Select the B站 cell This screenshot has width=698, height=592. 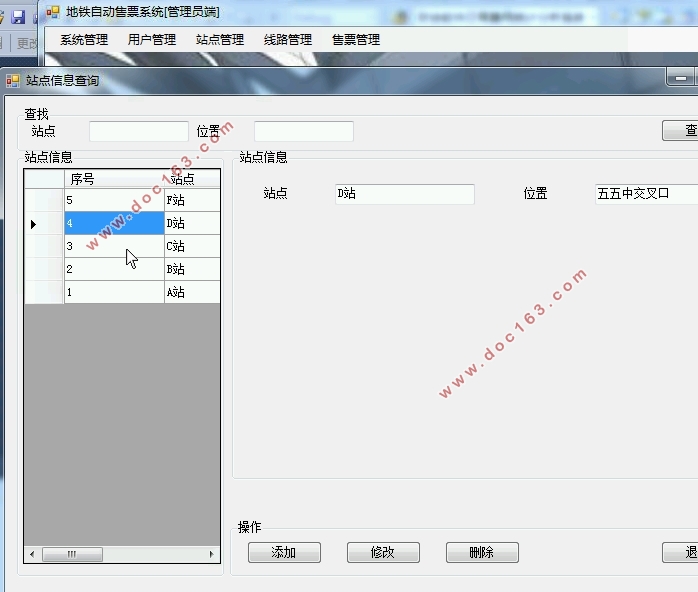(x=192, y=269)
